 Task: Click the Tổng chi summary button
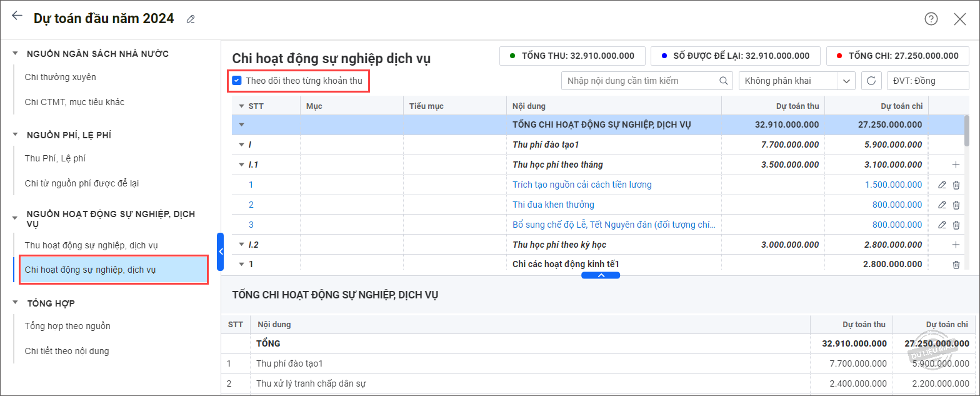point(892,56)
